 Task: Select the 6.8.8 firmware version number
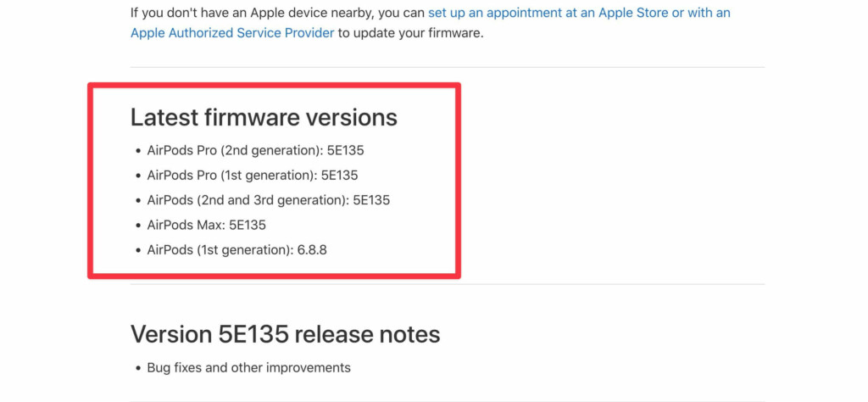(313, 249)
